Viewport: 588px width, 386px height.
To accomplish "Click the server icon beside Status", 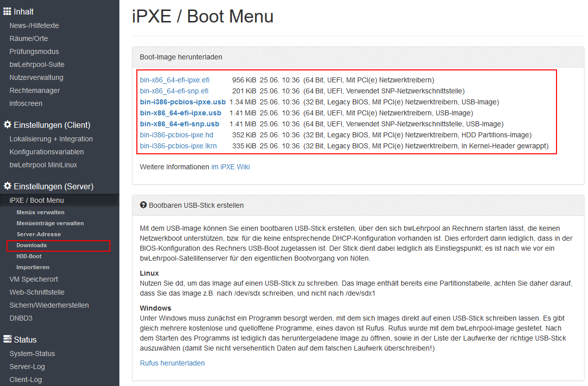I will pos(7,340).
